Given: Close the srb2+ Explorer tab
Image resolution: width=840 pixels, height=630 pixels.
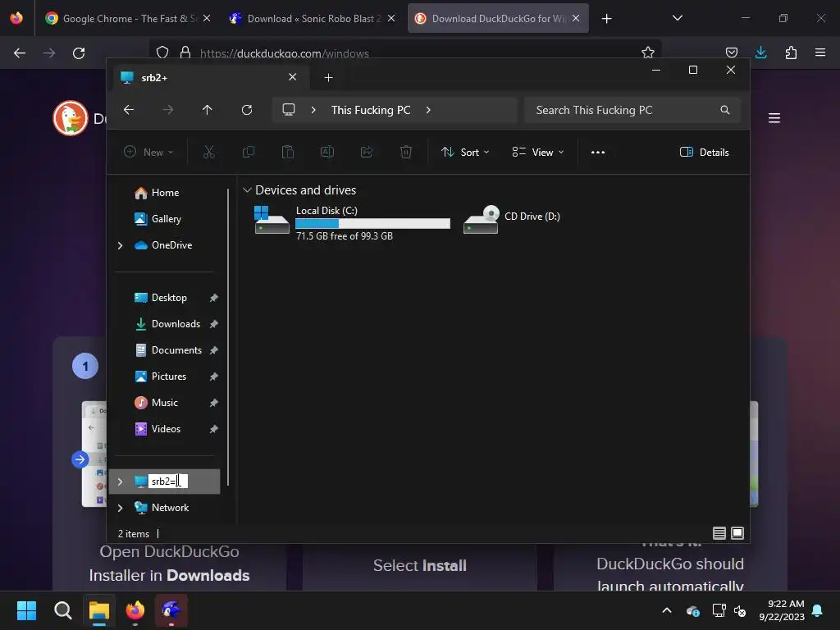Looking at the screenshot, I should pos(293,77).
